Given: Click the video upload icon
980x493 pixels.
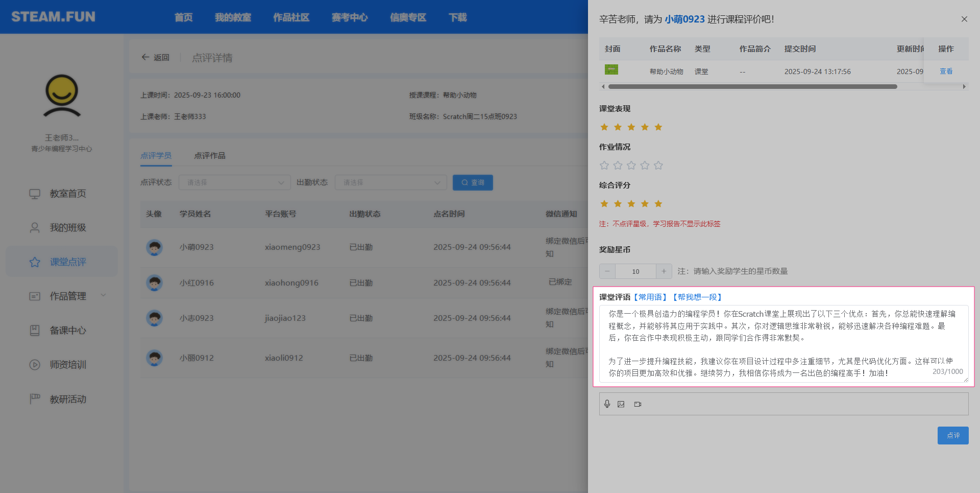Looking at the screenshot, I should (x=638, y=404).
